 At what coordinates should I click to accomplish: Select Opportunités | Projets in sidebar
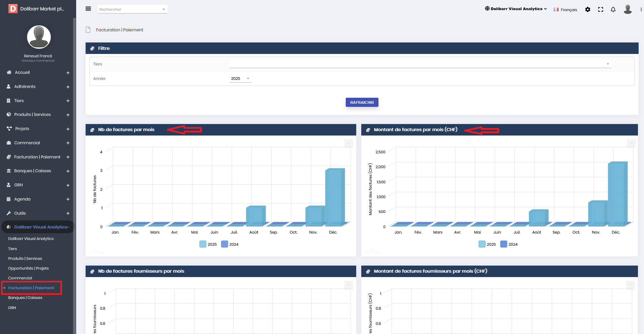(x=28, y=268)
